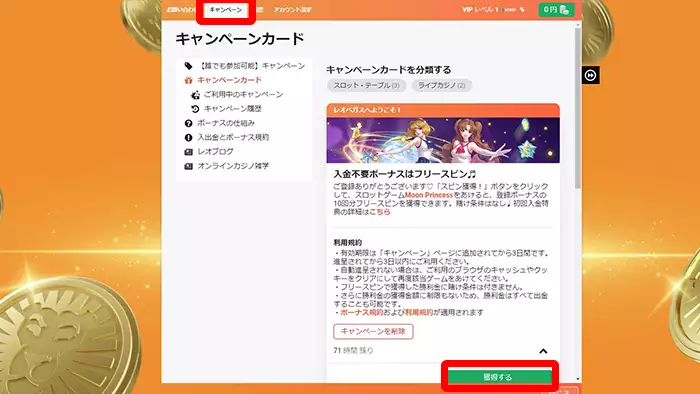This screenshot has width=700, height=394.
Task: Open the キャンペーン tab in top bar
Action: pos(225,10)
